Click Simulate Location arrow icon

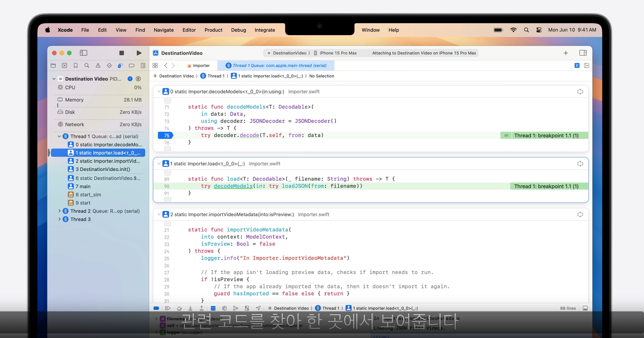(258, 308)
